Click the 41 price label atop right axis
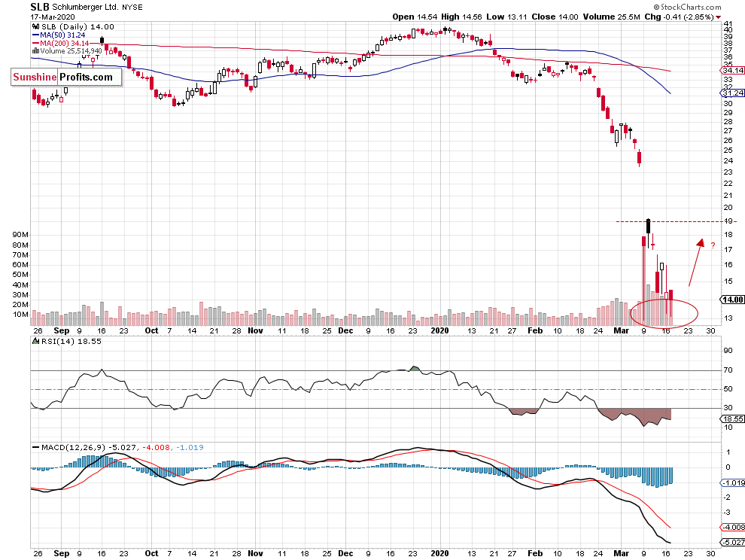 coord(728,23)
